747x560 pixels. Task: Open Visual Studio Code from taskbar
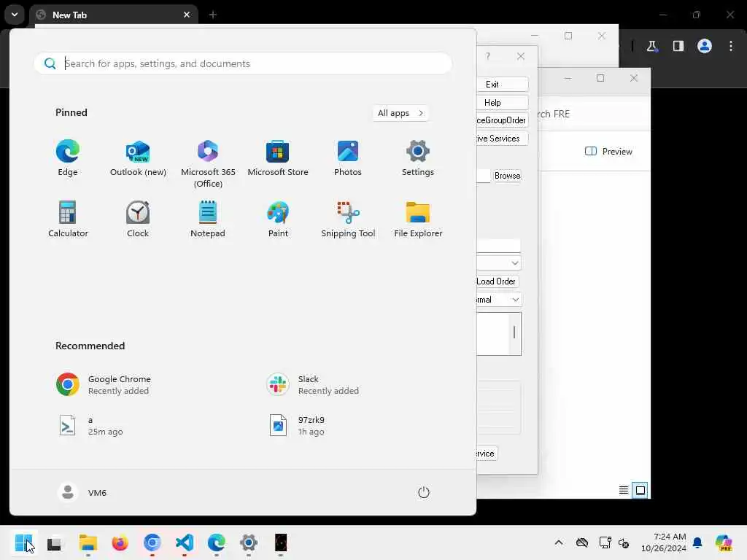(x=185, y=542)
